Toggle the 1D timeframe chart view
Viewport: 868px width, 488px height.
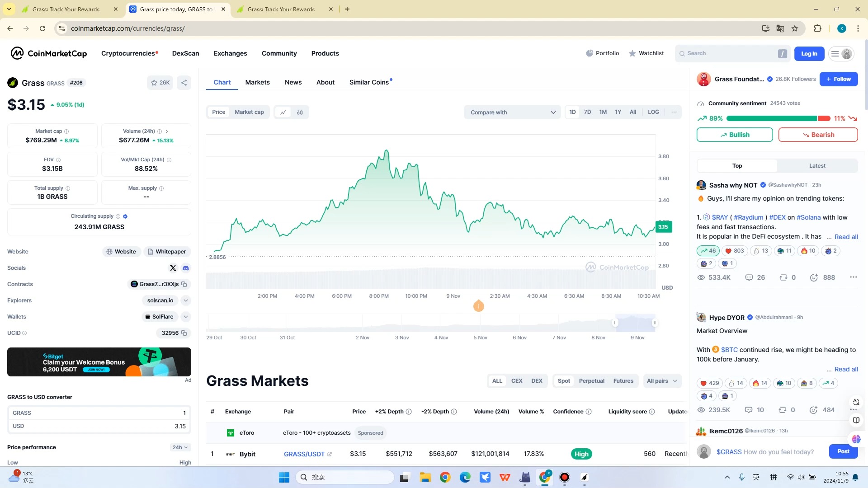tap(572, 112)
